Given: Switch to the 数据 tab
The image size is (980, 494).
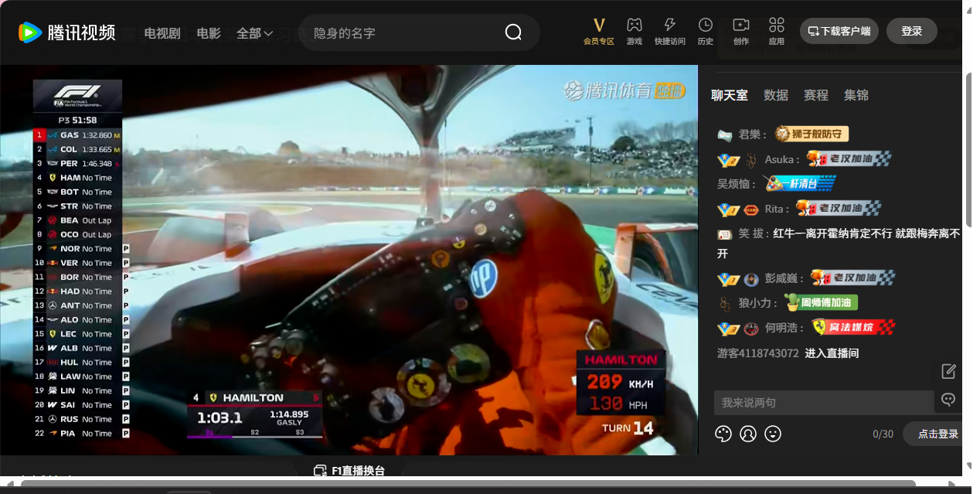Looking at the screenshot, I should click(x=775, y=95).
